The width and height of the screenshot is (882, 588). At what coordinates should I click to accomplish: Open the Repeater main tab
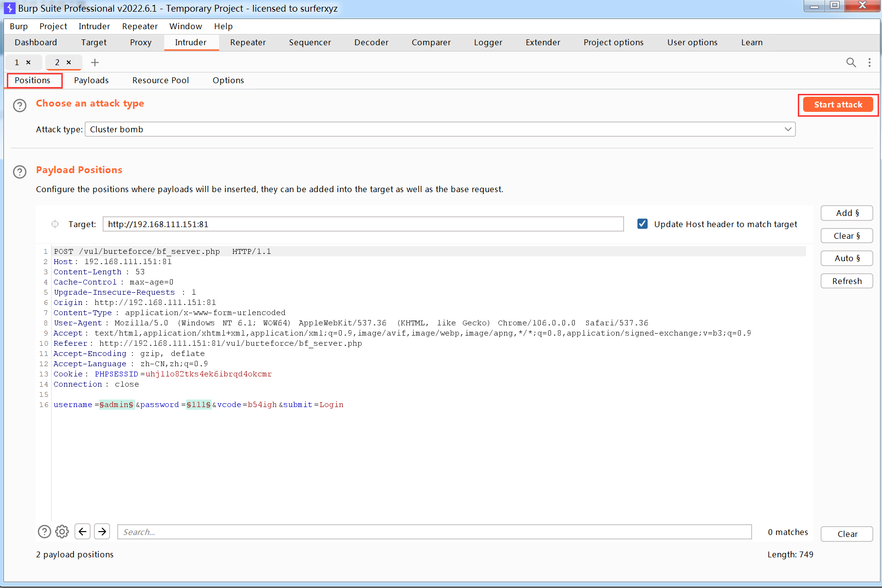(x=248, y=42)
